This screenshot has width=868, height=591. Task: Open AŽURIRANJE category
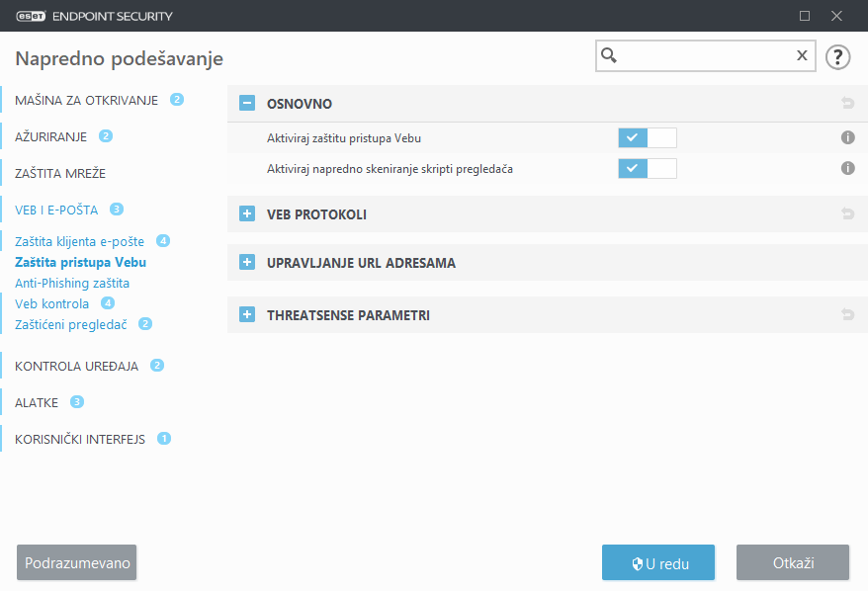(51, 136)
